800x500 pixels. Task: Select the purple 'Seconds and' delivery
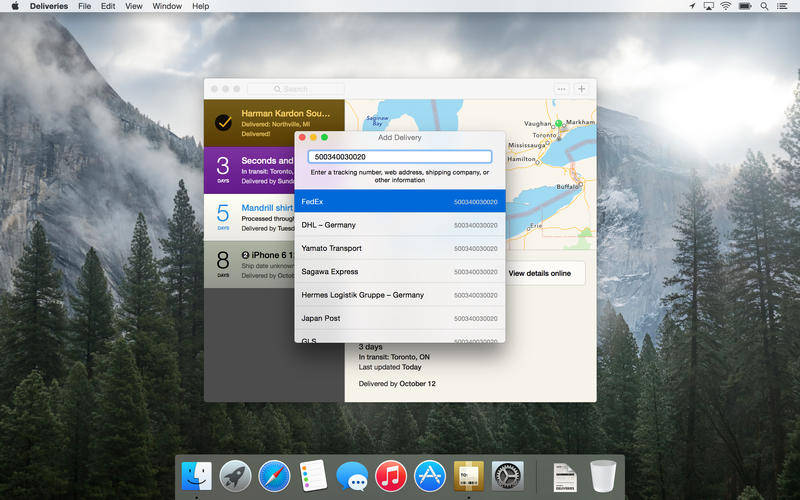(x=249, y=170)
